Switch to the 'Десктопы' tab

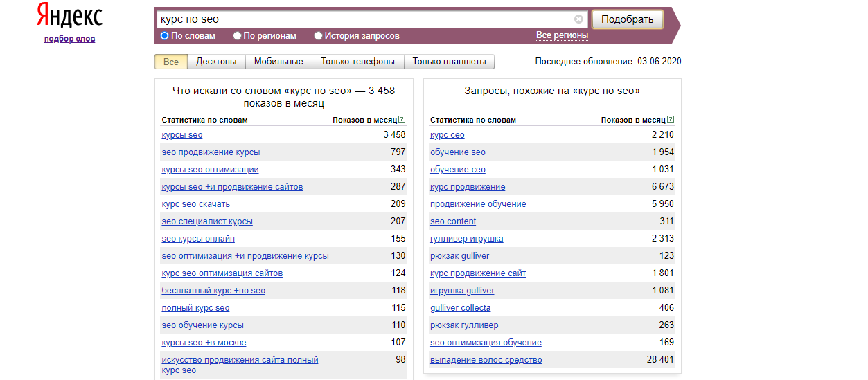tap(217, 62)
